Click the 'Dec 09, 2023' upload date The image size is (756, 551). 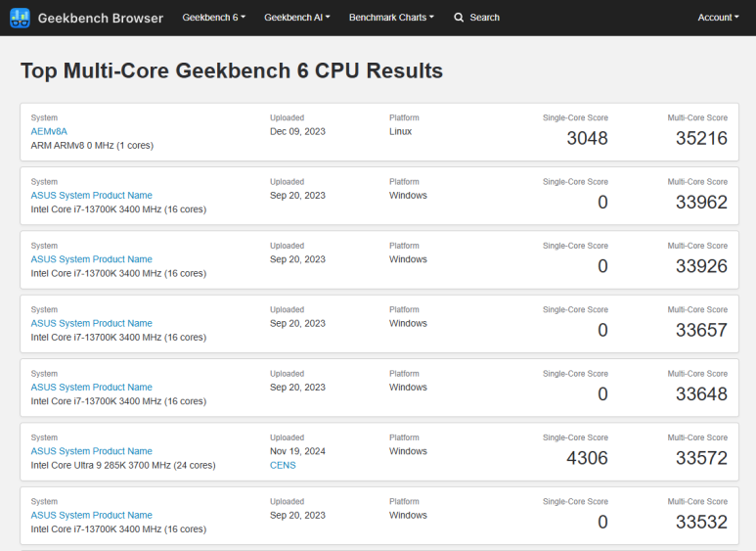(297, 131)
